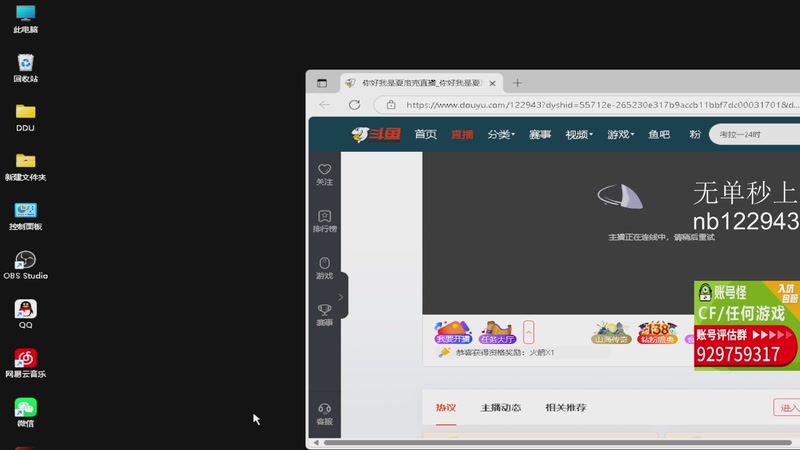Go to 首页 in Douyu nav
Image resolution: width=800 pixels, height=450 pixels.
(x=426, y=134)
